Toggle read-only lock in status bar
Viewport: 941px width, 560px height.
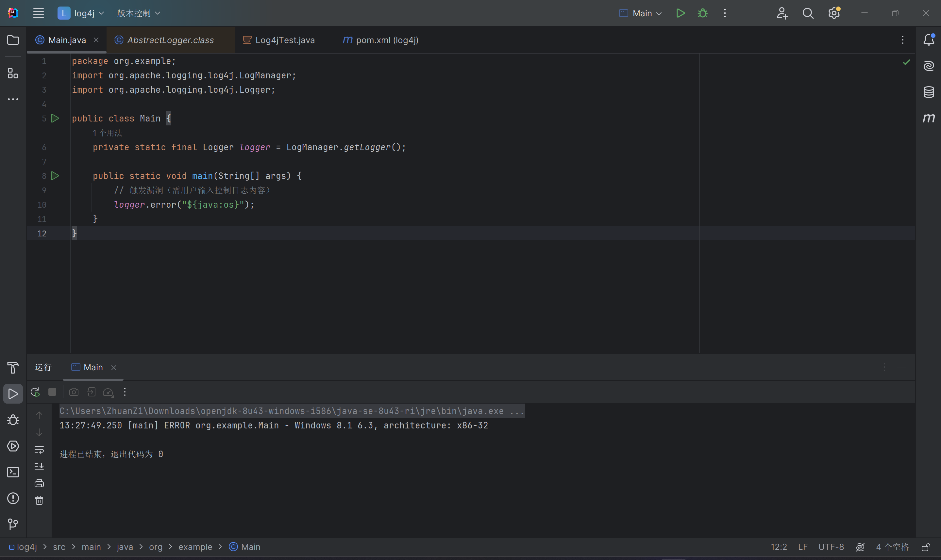tap(926, 547)
